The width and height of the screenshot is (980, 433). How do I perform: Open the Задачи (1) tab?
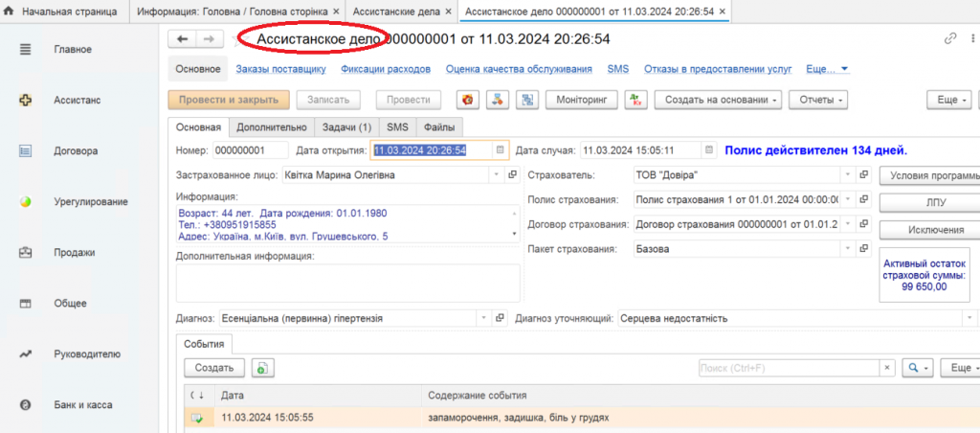(346, 127)
